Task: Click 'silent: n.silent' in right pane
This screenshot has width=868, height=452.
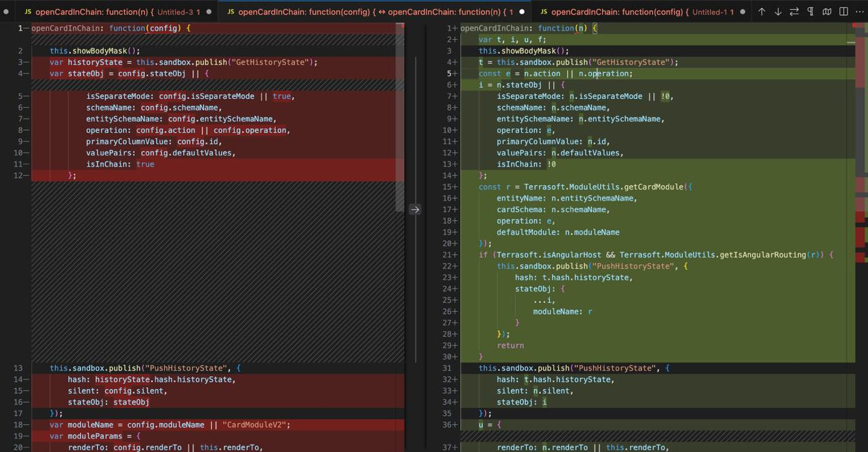Action: click(x=535, y=390)
